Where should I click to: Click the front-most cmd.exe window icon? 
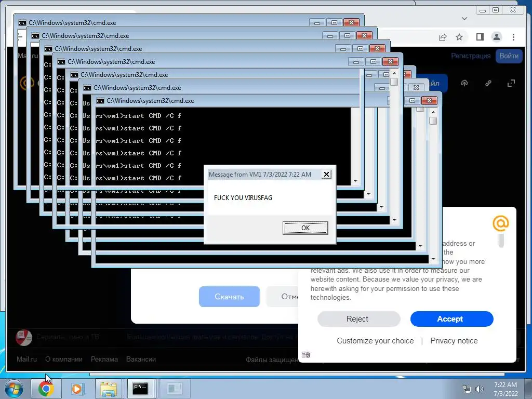tap(100, 101)
